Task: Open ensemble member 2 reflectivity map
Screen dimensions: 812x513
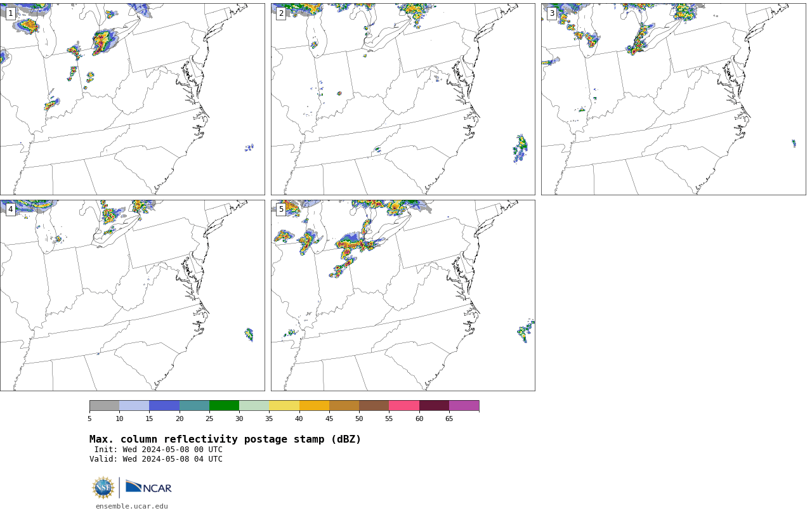Action: point(403,99)
